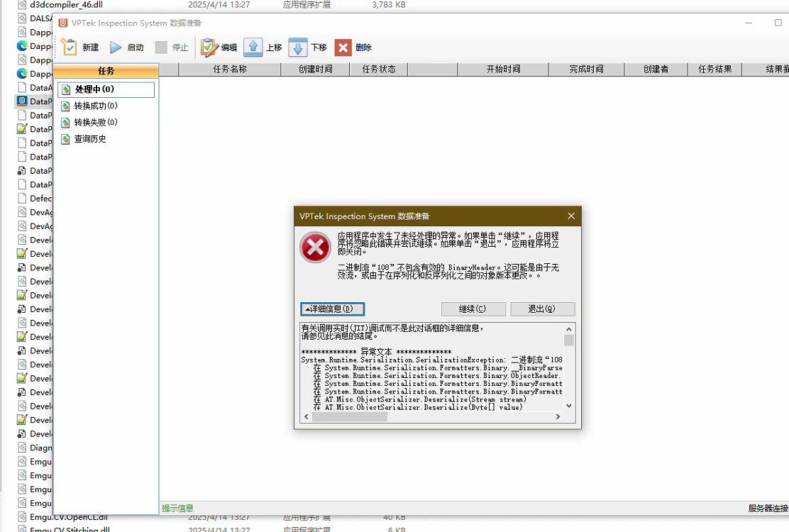Click the right arrow of details horizontal scrollbar
Viewport: 789px width, 532px height.
(x=558, y=417)
